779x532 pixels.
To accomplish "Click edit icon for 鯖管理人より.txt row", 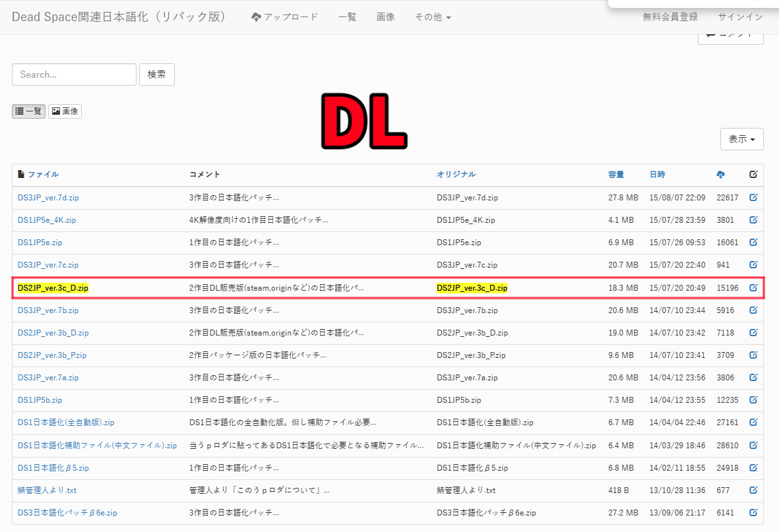I will pyautogui.click(x=753, y=490).
